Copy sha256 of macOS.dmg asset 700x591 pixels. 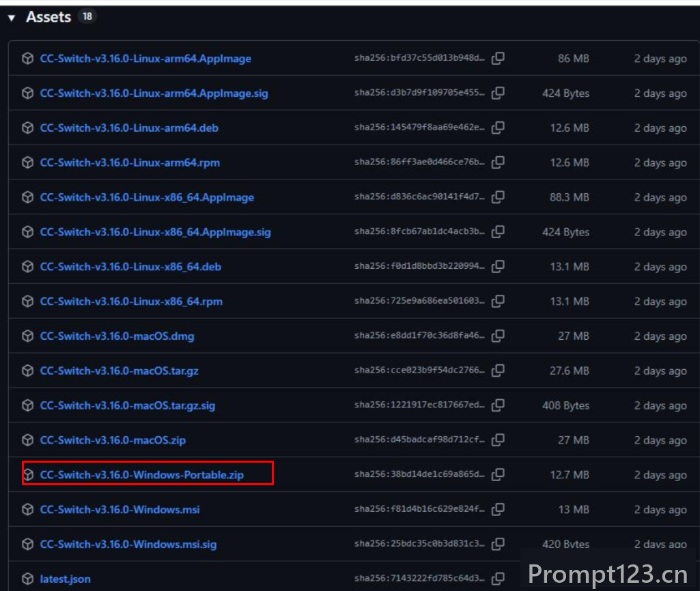click(x=498, y=335)
